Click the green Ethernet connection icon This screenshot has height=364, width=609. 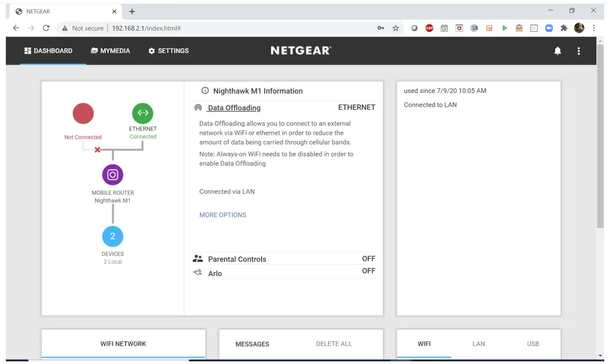[x=142, y=113]
